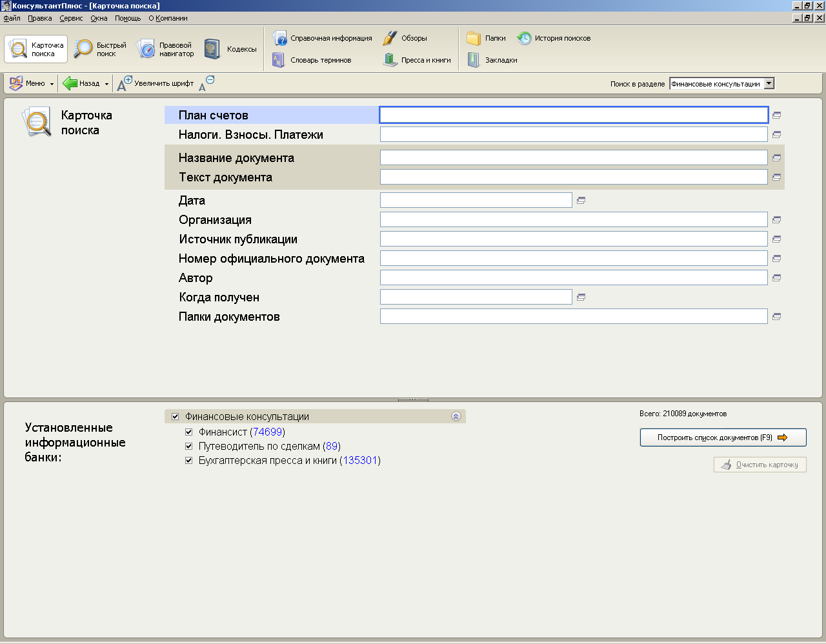Open dictionary icon for Автор field
Screen dimensions: 826x644
(777, 278)
